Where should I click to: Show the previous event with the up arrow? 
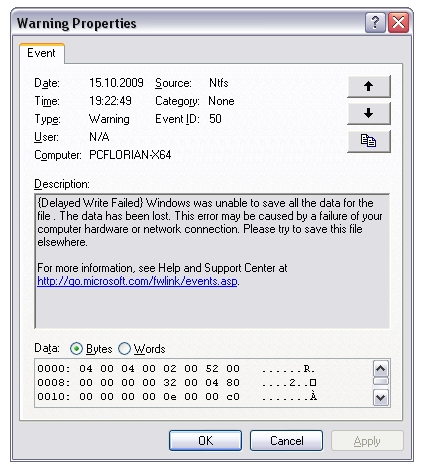[368, 86]
